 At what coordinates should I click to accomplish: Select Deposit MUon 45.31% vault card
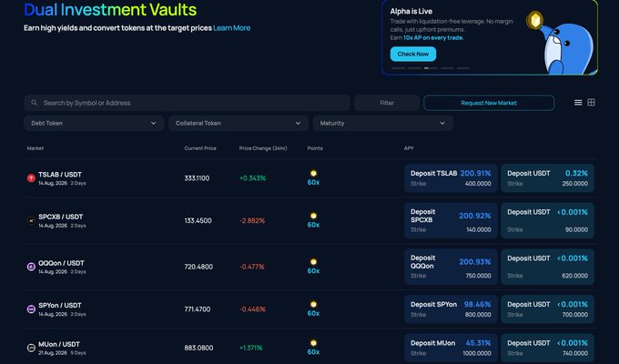point(451,348)
